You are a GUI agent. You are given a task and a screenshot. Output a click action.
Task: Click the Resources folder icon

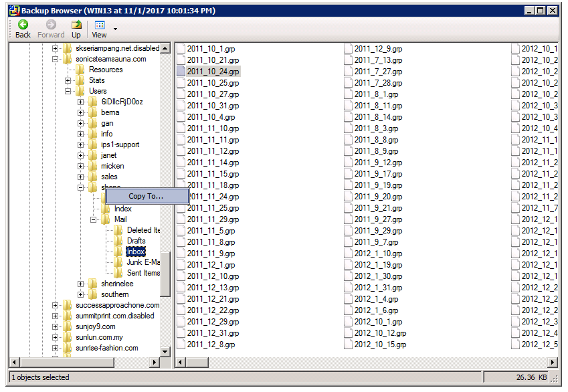point(80,70)
